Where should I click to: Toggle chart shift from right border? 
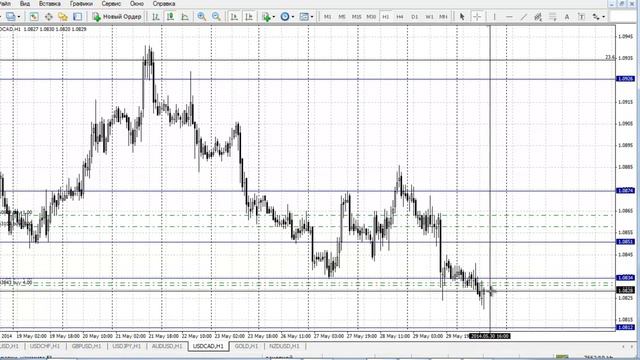249,17
